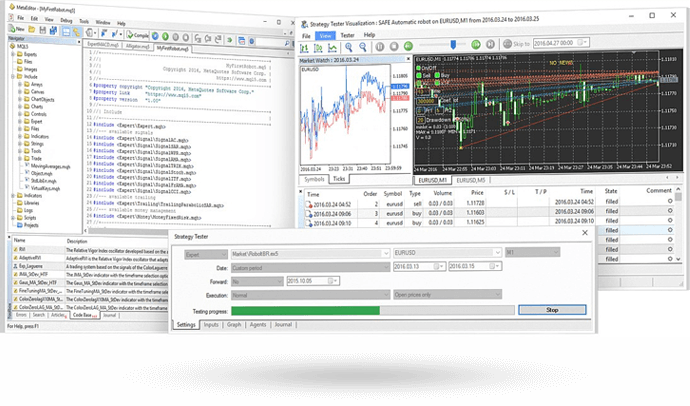
Task: Switch to the Agents tab in Strategy Tester
Action: pos(257,325)
